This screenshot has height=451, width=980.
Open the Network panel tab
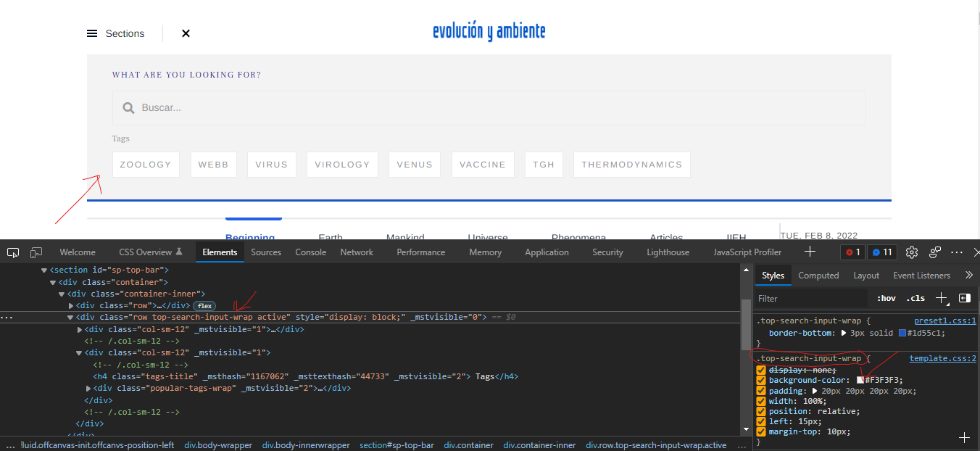(357, 252)
